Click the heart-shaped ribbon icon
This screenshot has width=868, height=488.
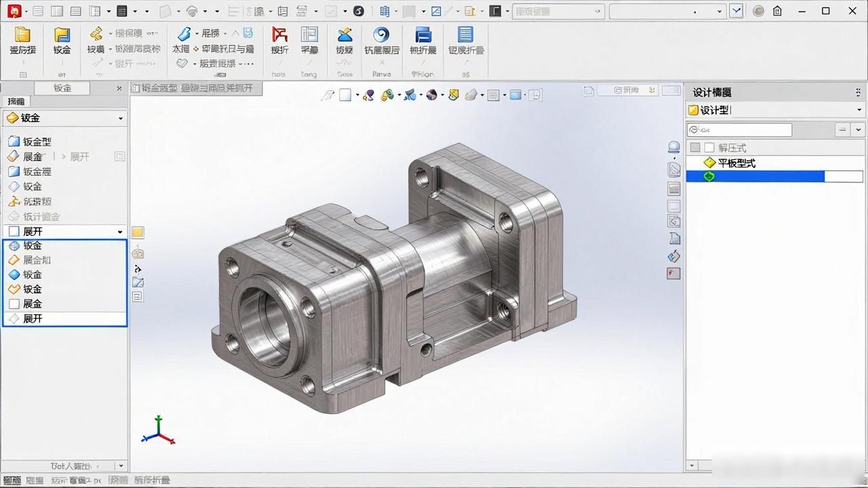[x=182, y=63]
